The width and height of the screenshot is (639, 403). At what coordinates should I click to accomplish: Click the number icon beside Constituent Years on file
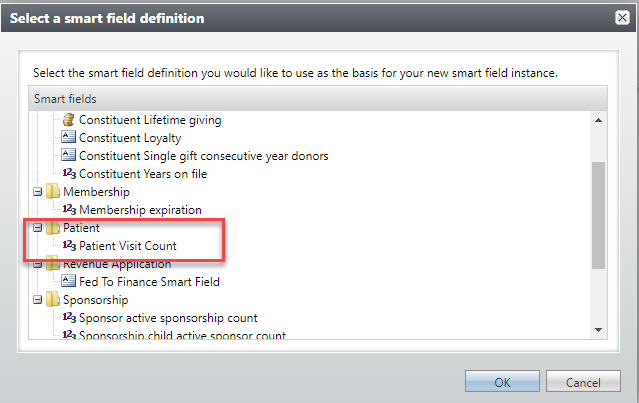pyautogui.click(x=69, y=174)
